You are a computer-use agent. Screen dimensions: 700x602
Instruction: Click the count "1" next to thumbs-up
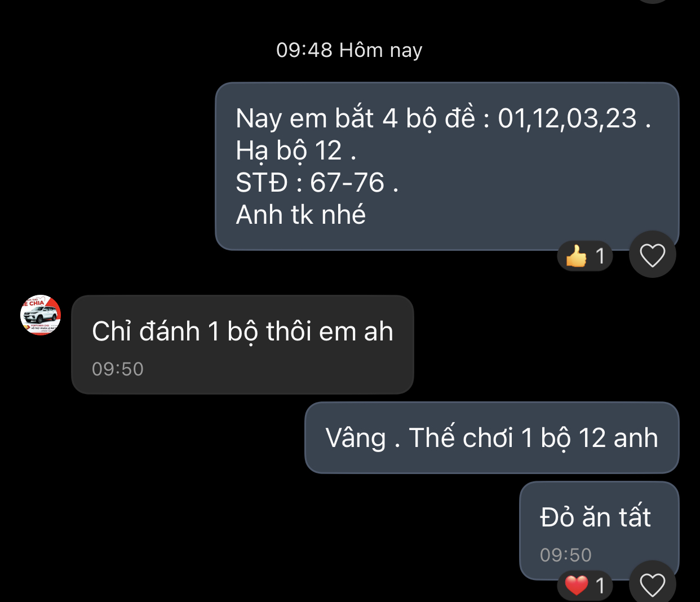point(600,256)
